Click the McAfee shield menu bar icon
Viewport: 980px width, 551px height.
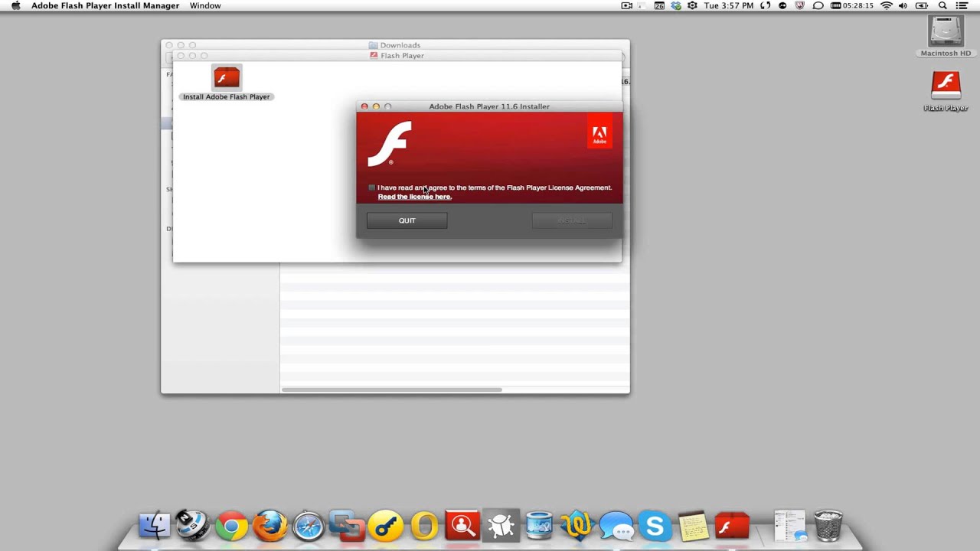(800, 5)
